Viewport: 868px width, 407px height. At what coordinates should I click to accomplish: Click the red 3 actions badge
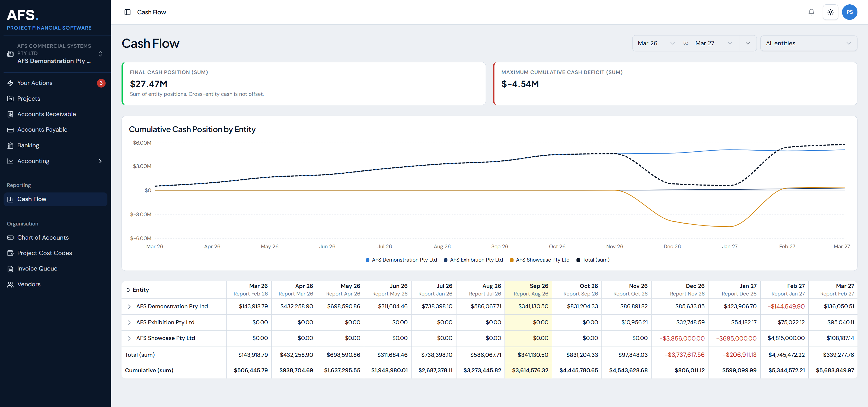(101, 83)
